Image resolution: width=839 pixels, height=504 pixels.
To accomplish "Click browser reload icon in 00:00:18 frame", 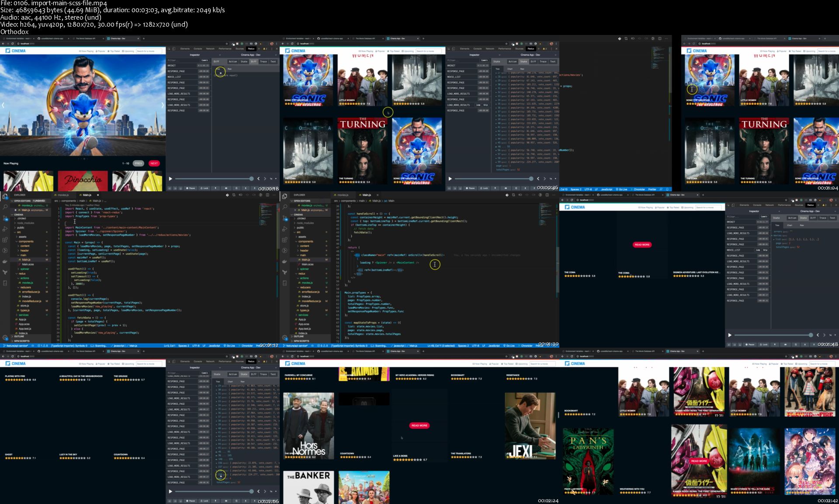I will pos(12,44).
